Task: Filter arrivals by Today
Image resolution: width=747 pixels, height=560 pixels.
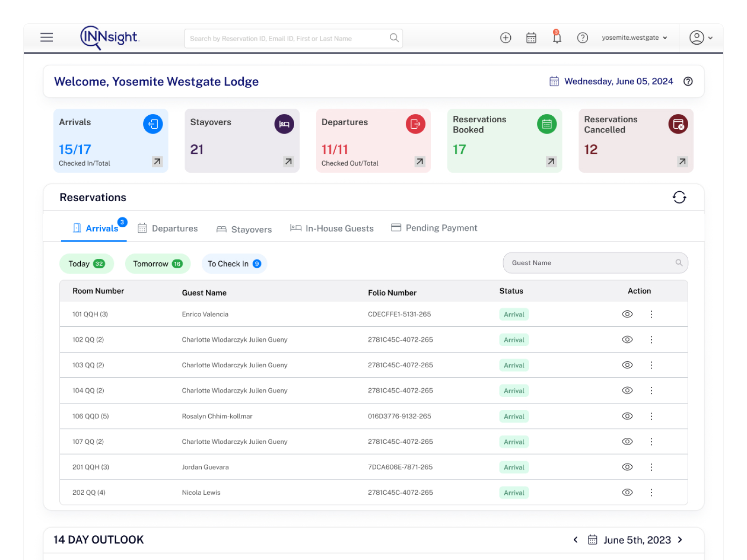Action: (x=86, y=264)
